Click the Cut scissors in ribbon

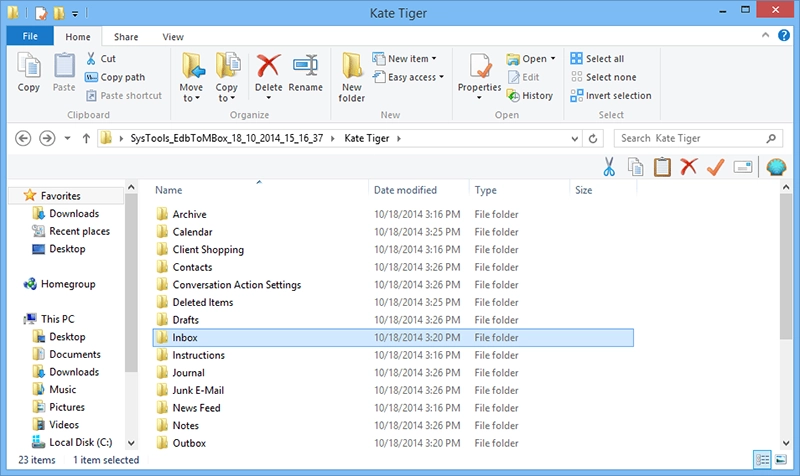pos(91,58)
